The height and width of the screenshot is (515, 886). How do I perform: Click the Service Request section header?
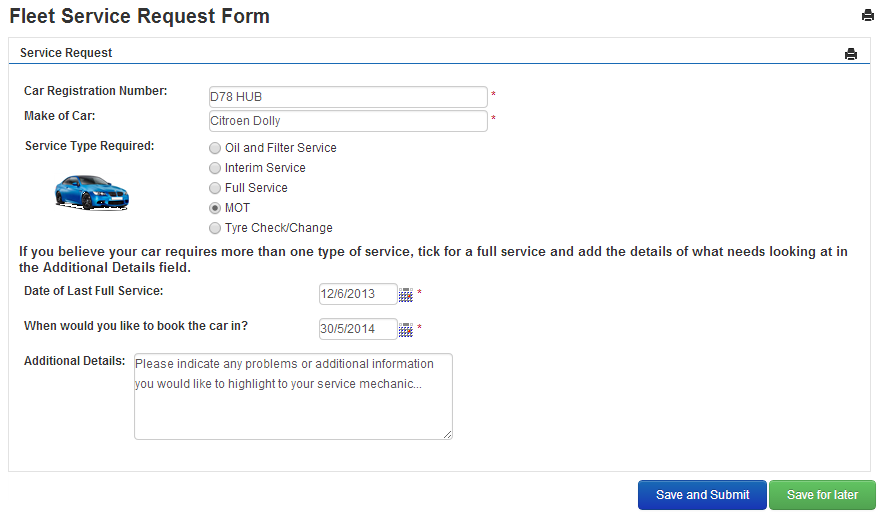(66, 53)
